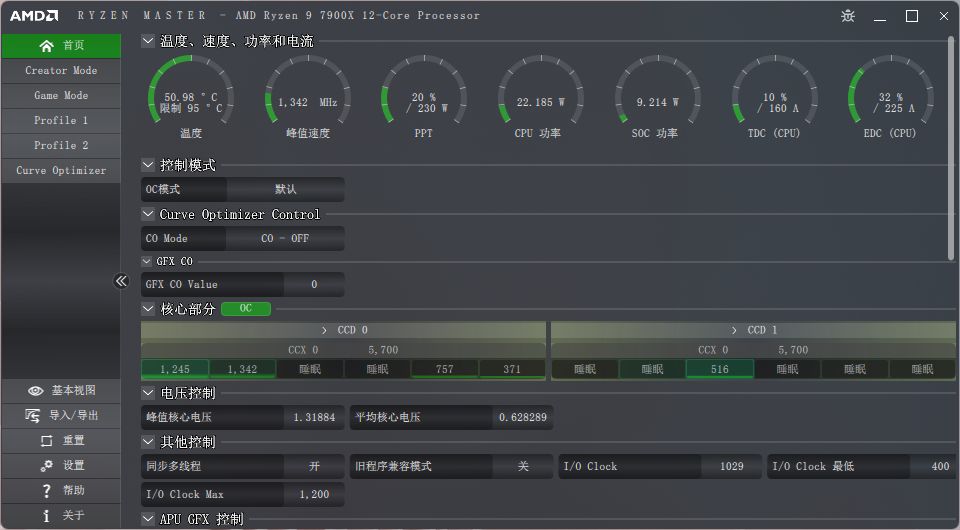Click the gear icon beside 设置

point(47,466)
